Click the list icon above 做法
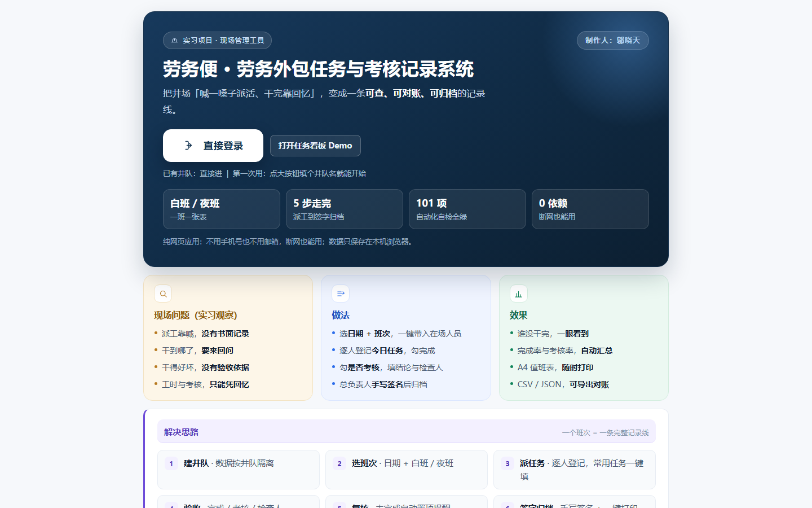The image size is (812, 508). 341,294
